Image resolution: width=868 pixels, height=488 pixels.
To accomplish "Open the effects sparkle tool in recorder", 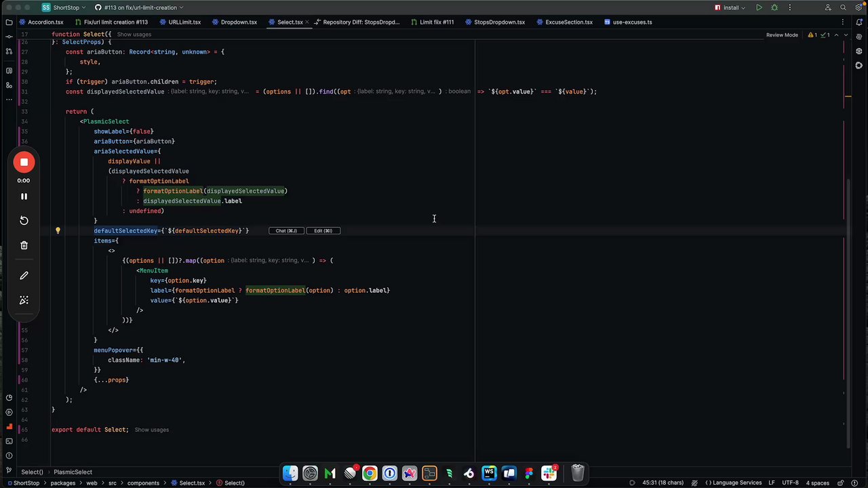I will pos(24,300).
